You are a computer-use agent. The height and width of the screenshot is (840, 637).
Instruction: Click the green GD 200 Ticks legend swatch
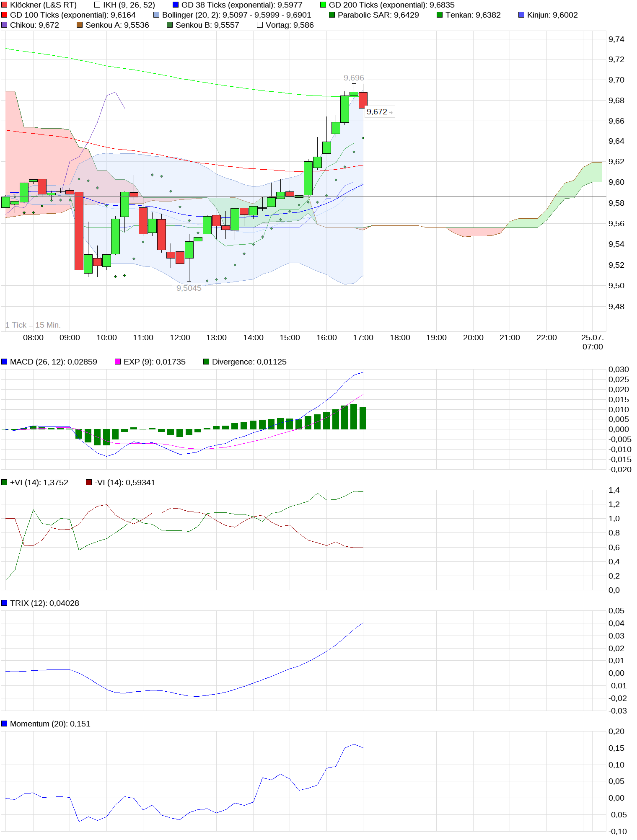[x=323, y=5]
